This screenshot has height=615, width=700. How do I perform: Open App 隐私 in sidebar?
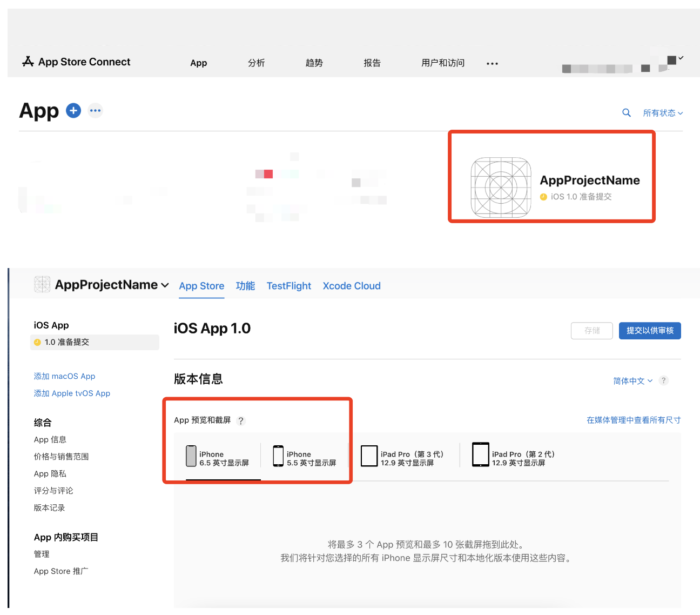(50, 473)
